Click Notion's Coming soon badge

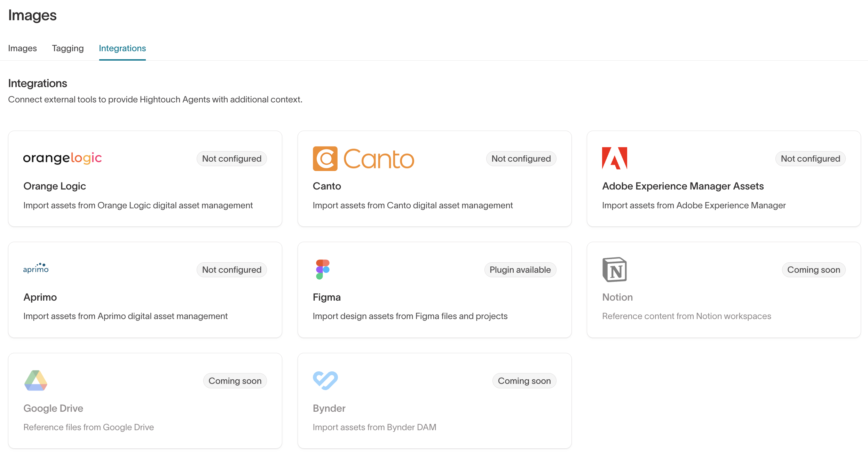[813, 270]
